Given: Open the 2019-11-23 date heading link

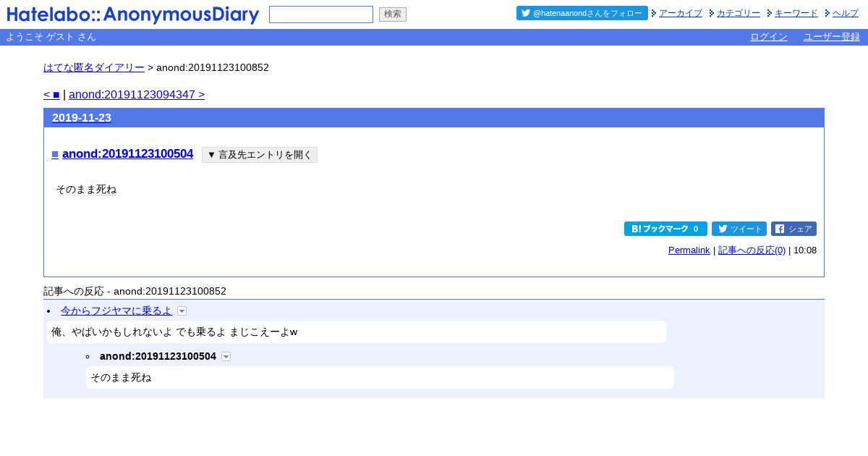Looking at the screenshot, I should 82,117.
